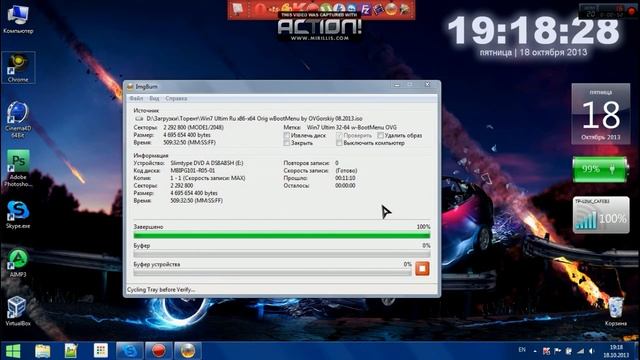
Task: Open the Компьютер desktop icon
Action: 18,19
